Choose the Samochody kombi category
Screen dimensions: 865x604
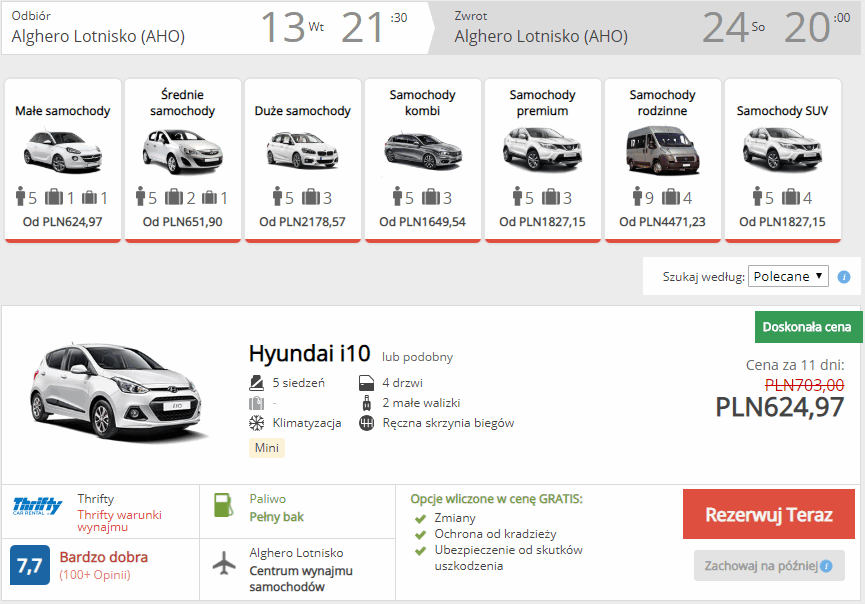pyautogui.click(x=423, y=160)
